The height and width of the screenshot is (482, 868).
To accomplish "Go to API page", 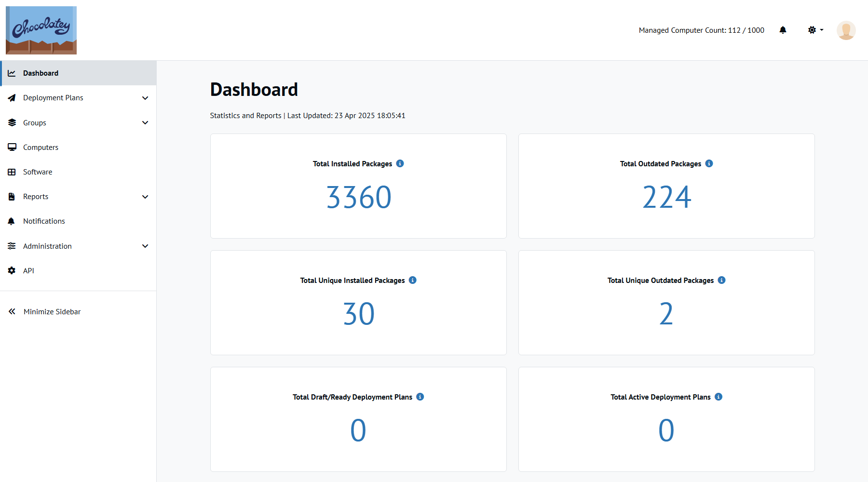I will pyautogui.click(x=78, y=270).
